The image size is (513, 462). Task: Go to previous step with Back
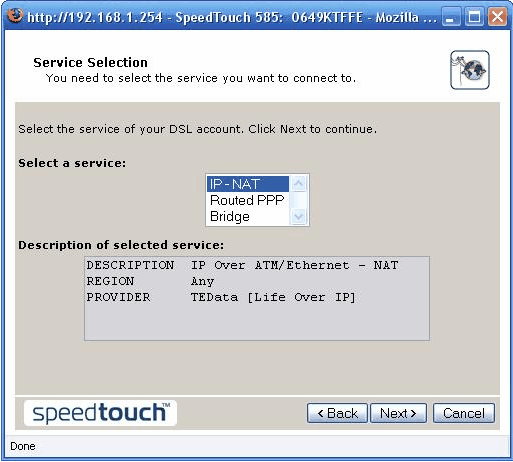(x=337, y=413)
